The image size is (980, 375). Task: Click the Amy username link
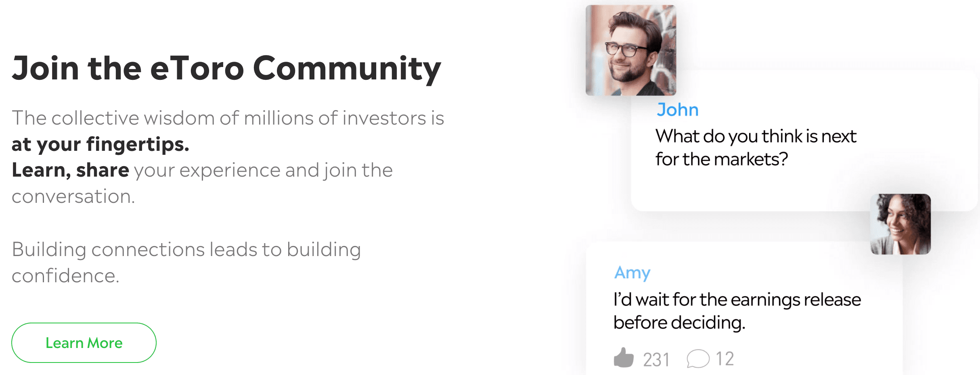[x=632, y=273]
